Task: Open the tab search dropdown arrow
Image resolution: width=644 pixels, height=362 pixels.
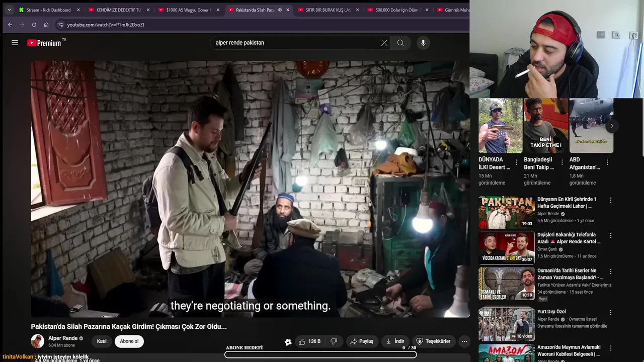Action: coord(9,10)
